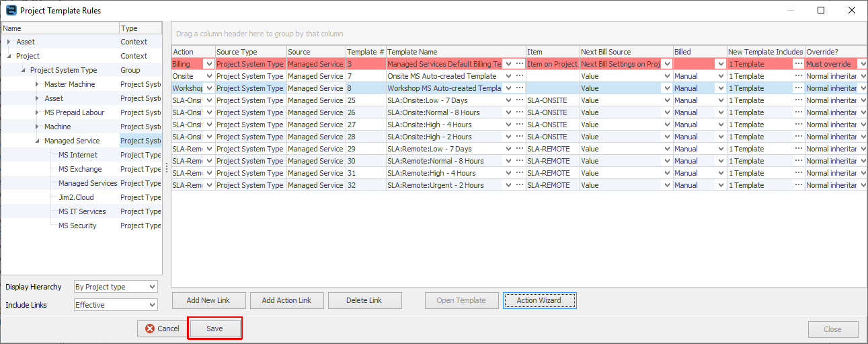This screenshot has height=344, width=868.
Task: Open Billed dropdown in template 7 row
Action: pyautogui.click(x=721, y=76)
